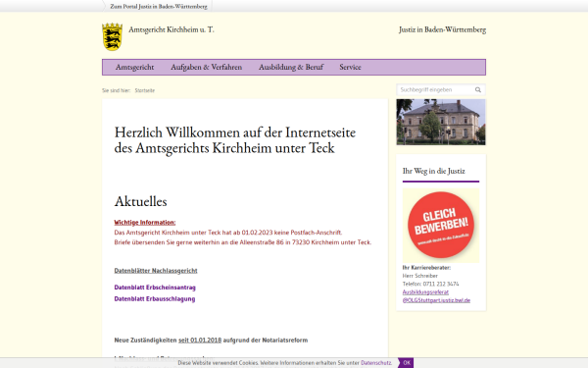Screen dimensions: 588x368
Task: Open the Service menu
Action: pos(350,67)
